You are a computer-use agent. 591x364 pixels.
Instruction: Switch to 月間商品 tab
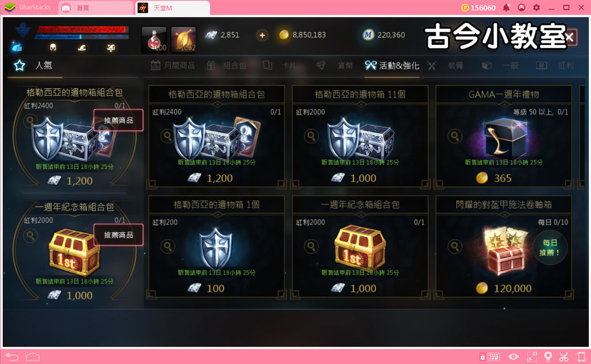click(x=173, y=66)
